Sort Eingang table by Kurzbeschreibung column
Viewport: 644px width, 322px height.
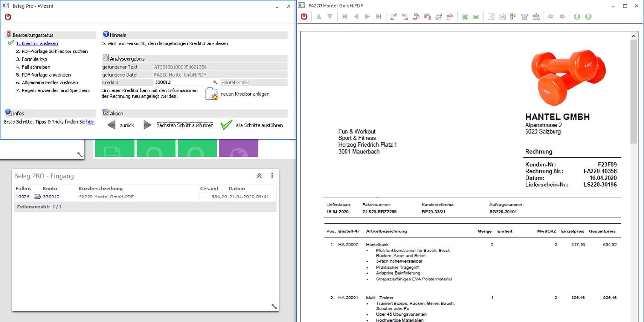(x=101, y=189)
